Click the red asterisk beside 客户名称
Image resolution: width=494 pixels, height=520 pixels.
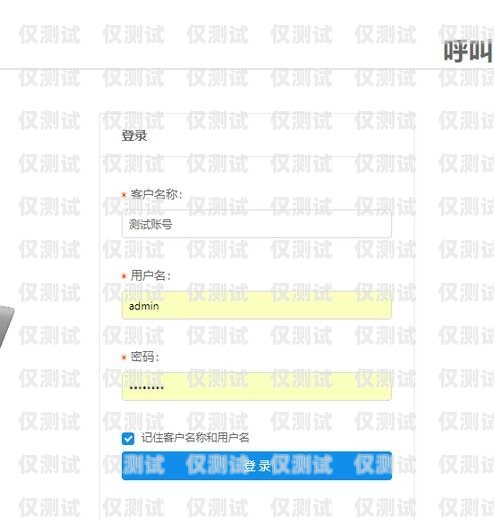(x=124, y=195)
